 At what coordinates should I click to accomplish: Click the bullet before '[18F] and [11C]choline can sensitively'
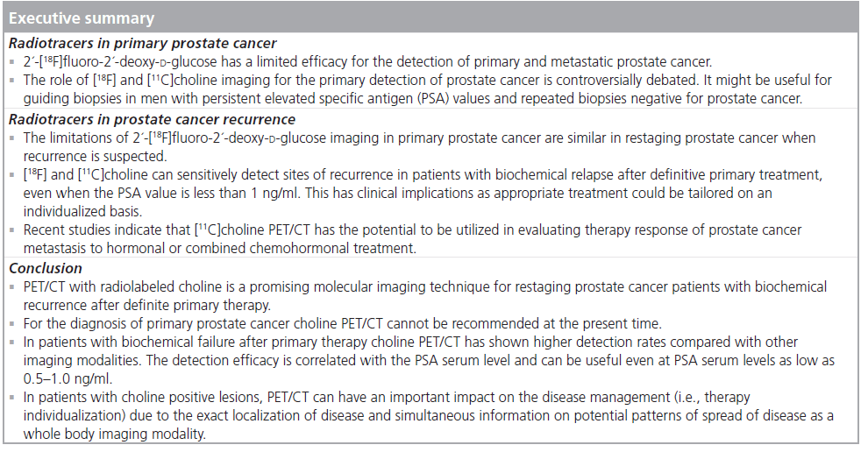(13, 175)
